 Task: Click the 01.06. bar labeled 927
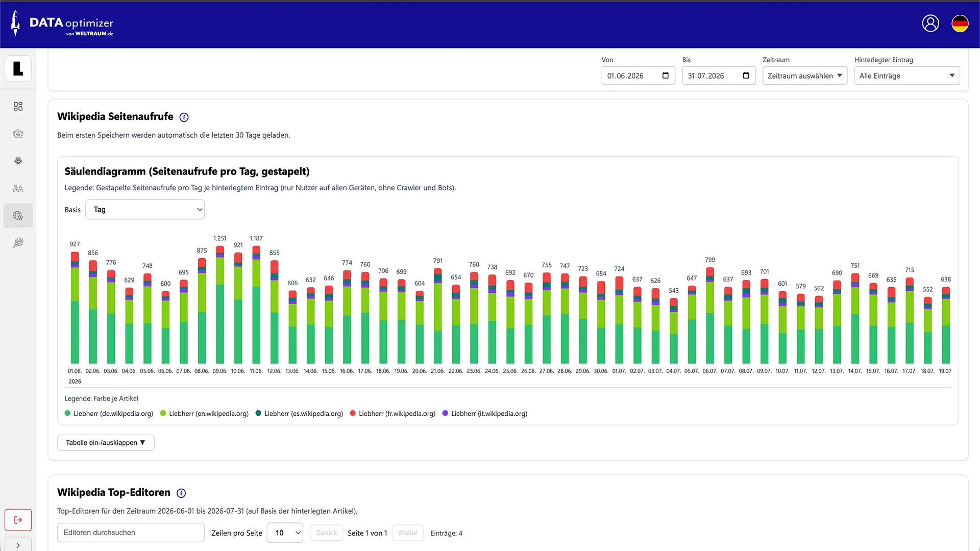(x=75, y=308)
